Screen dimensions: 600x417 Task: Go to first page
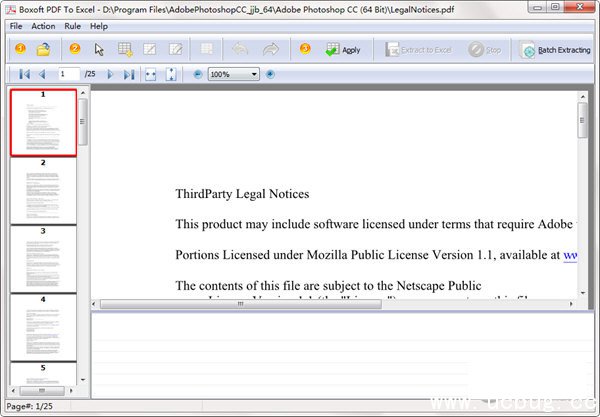[24, 74]
